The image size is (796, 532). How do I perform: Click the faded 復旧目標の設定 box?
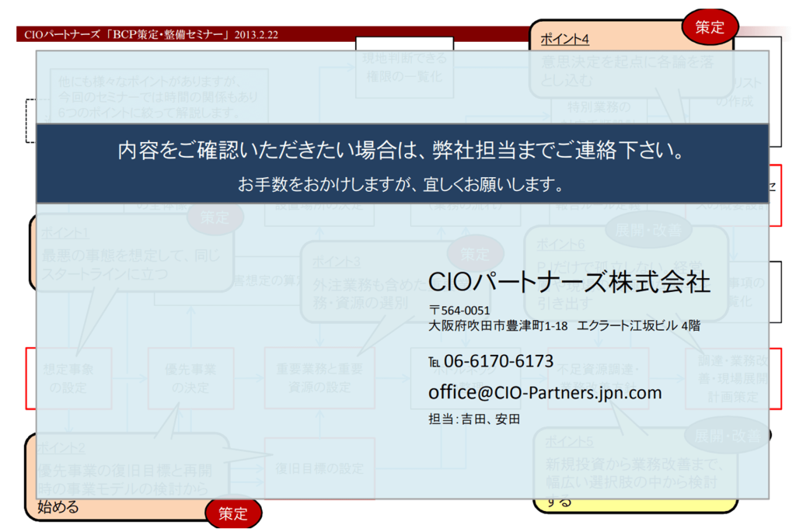coord(319,468)
